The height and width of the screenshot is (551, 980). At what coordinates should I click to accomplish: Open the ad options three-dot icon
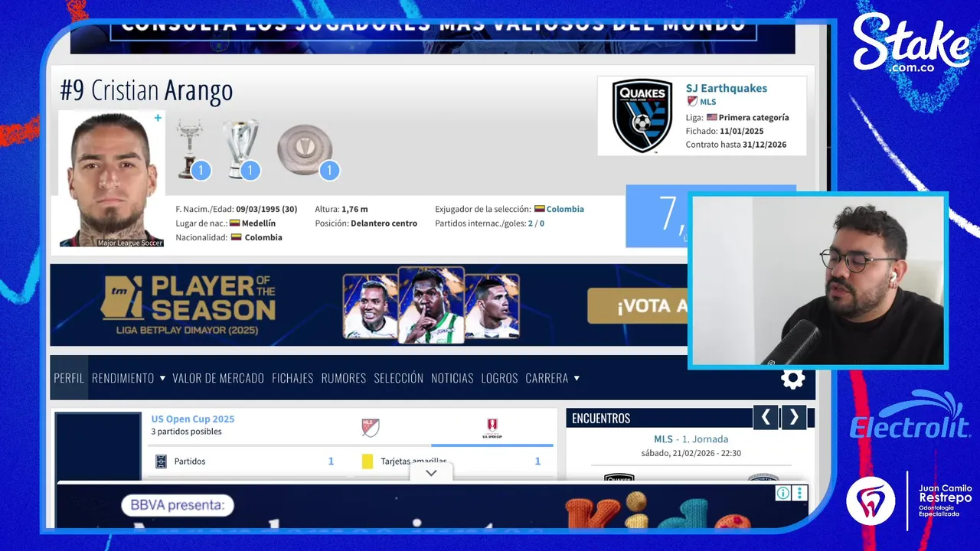[800, 493]
